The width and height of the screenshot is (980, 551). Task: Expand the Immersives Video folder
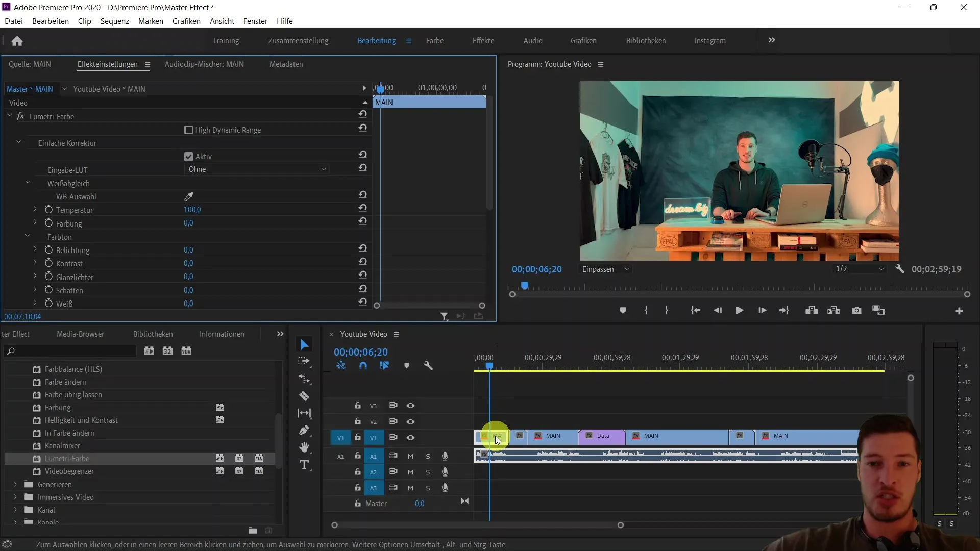[x=15, y=497]
